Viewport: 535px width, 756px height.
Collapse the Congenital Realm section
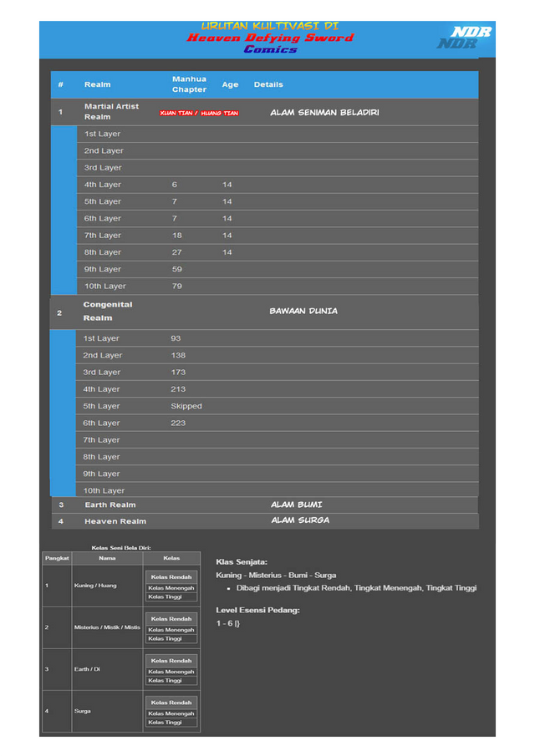pyautogui.click(x=108, y=311)
